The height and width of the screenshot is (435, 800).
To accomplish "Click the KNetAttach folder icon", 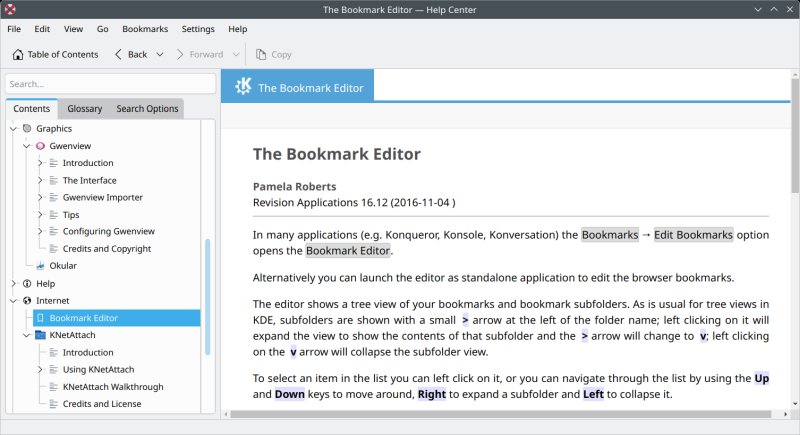I will 41,335.
